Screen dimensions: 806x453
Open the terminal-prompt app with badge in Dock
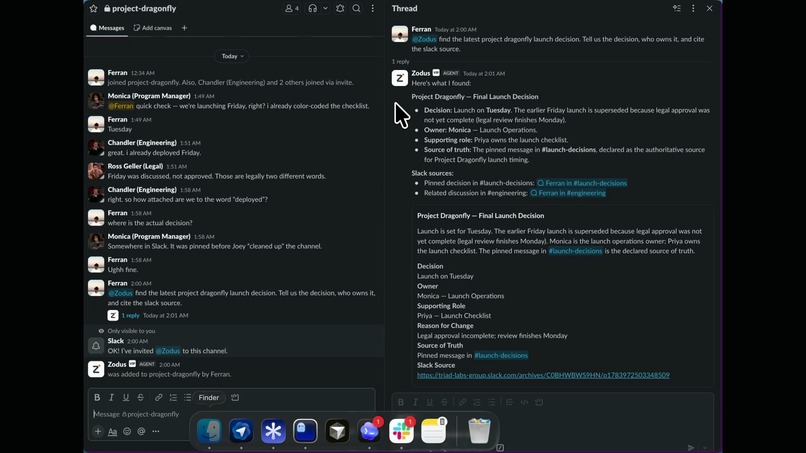[369, 431]
